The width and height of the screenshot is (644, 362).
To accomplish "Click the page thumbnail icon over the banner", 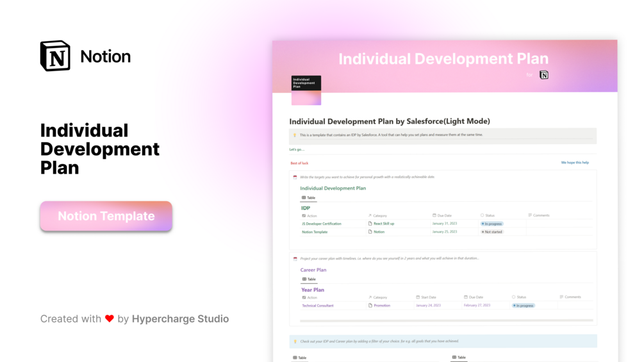I will [x=306, y=90].
